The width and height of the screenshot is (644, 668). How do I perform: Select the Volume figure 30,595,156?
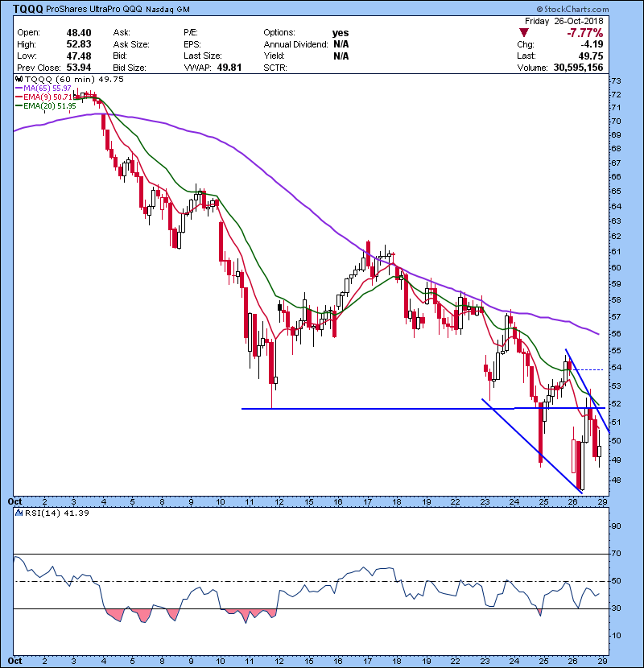tap(578, 68)
